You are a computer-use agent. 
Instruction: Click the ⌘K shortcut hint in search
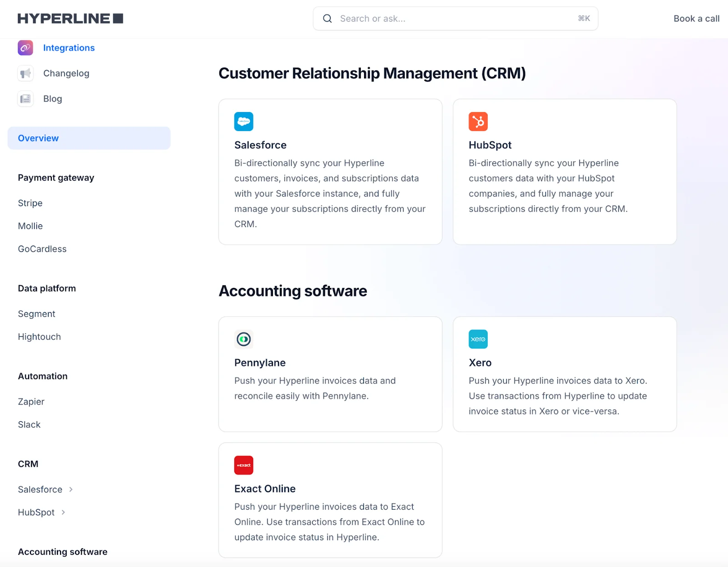584,18
